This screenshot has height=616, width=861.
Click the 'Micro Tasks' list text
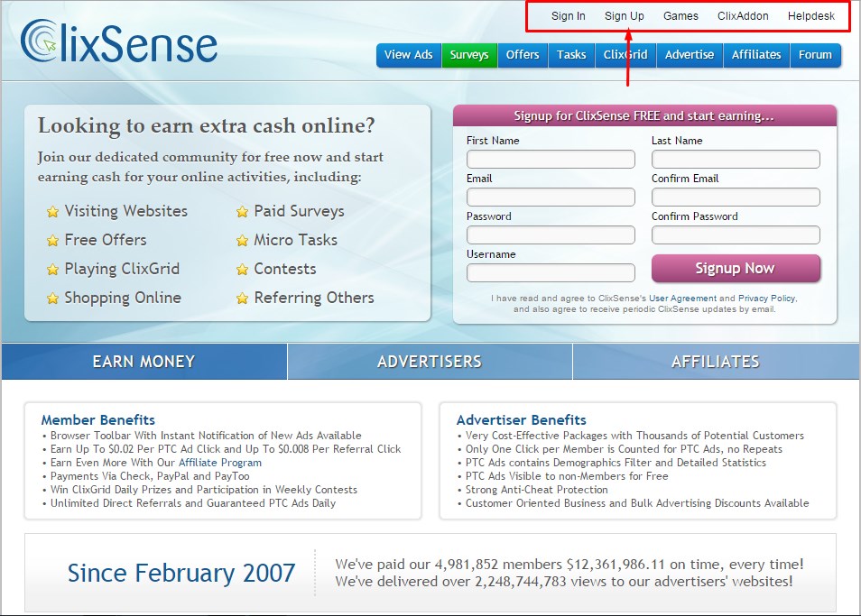(x=295, y=240)
